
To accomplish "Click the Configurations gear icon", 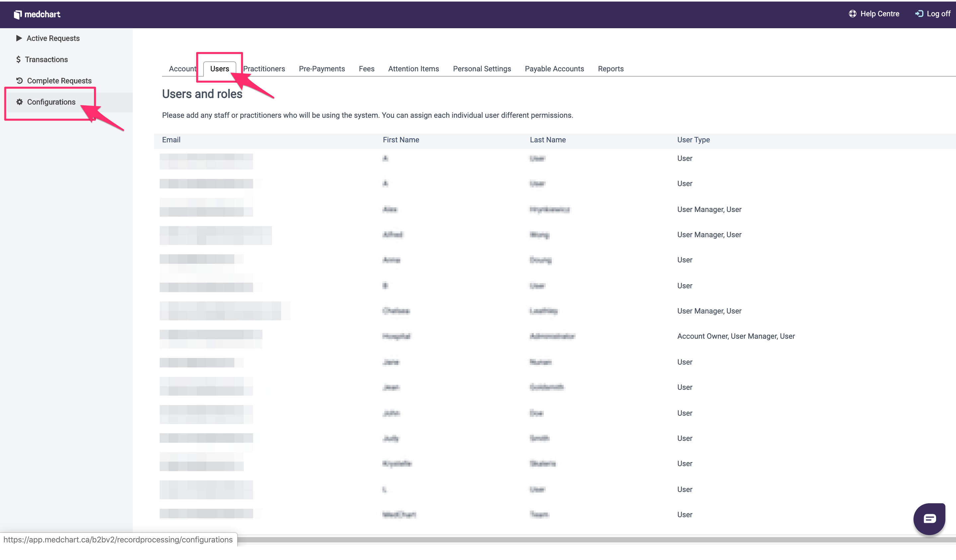I will pyautogui.click(x=19, y=102).
